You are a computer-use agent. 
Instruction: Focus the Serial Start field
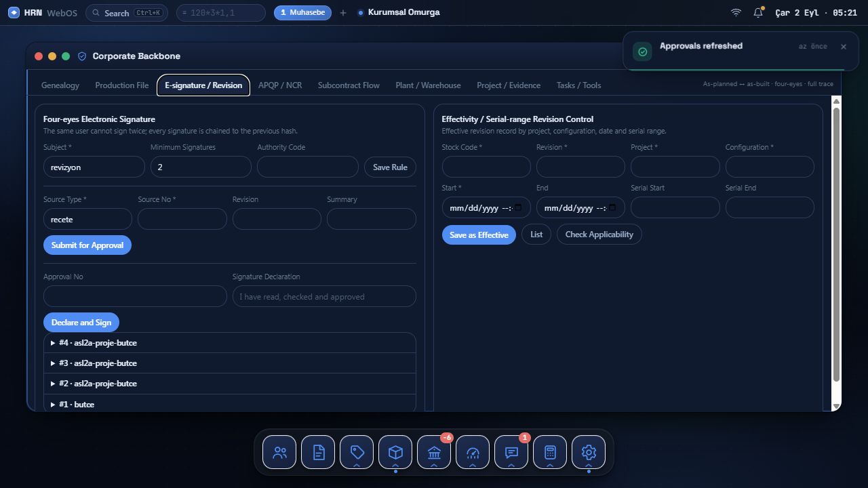(675, 208)
